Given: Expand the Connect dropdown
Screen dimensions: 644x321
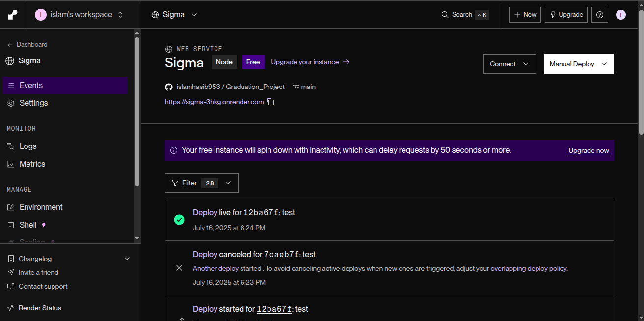Looking at the screenshot, I should tap(509, 63).
